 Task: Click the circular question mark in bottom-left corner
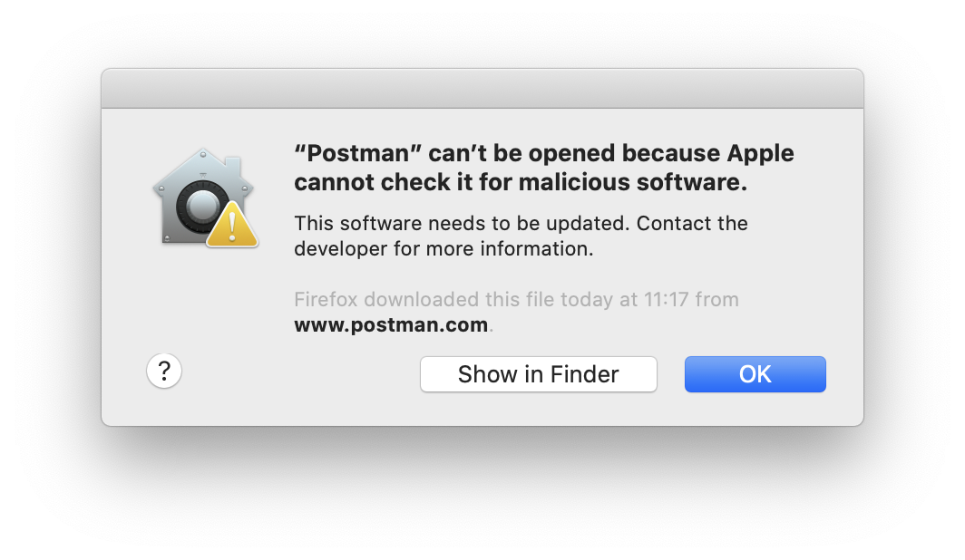point(163,371)
